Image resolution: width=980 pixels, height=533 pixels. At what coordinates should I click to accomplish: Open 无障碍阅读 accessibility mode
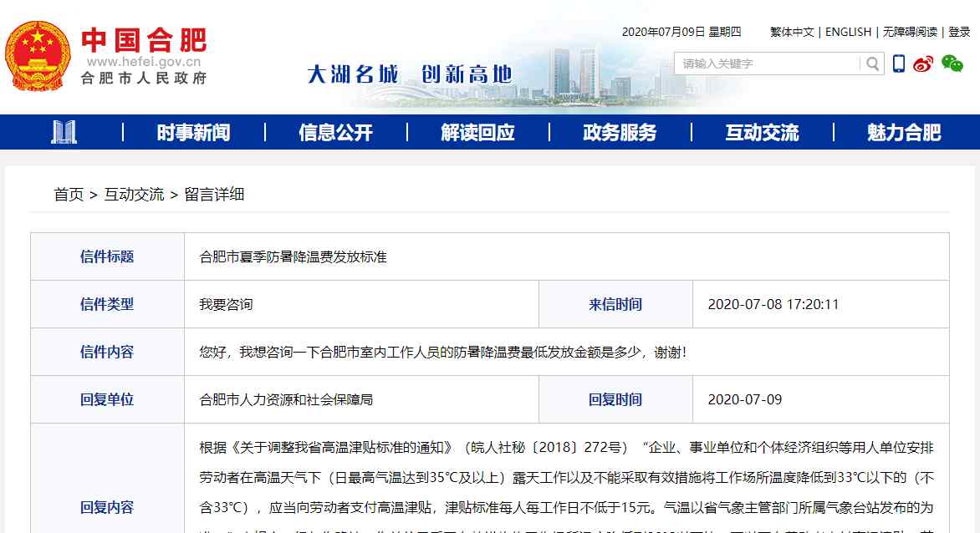tap(910, 32)
